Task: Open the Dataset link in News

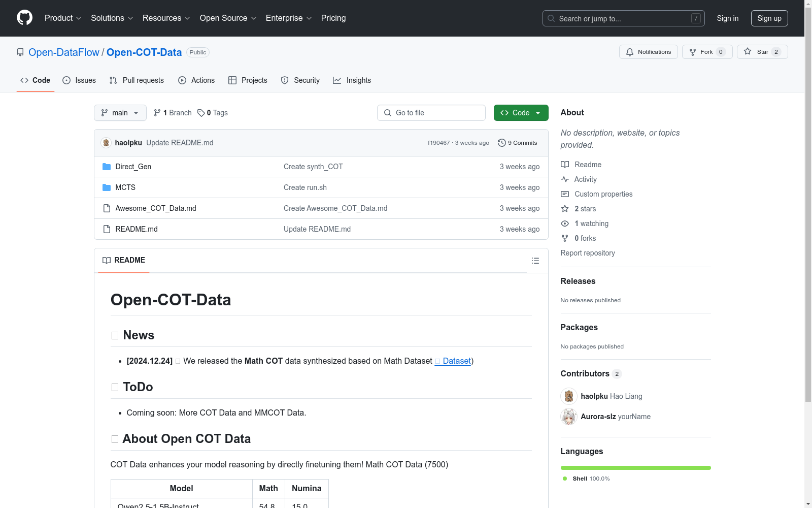Action: pos(453,361)
